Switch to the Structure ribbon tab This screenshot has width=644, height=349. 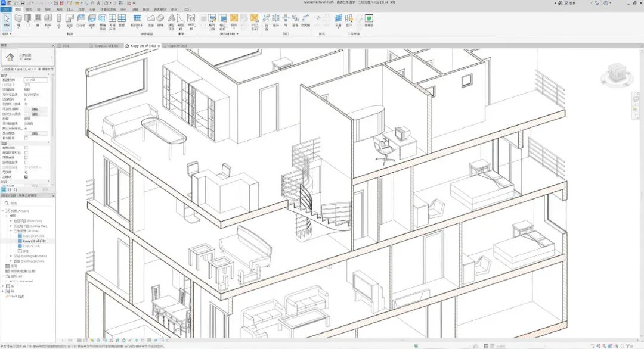(x=29, y=10)
